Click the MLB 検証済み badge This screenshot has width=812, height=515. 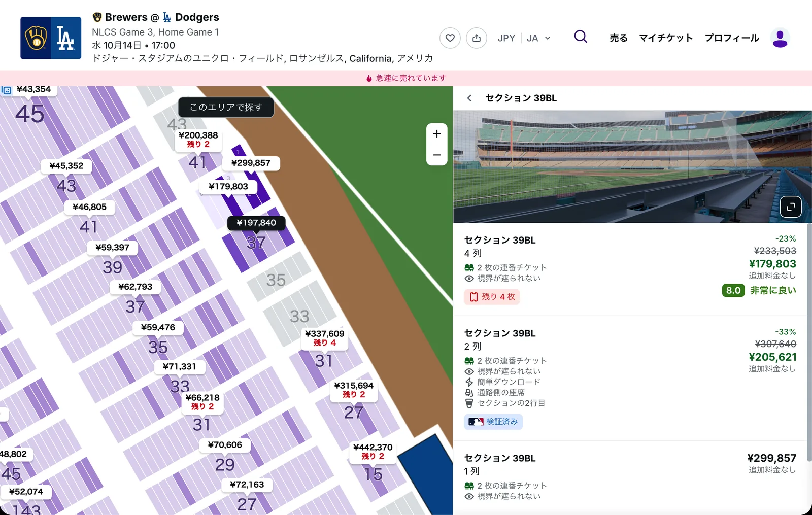[x=493, y=422]
